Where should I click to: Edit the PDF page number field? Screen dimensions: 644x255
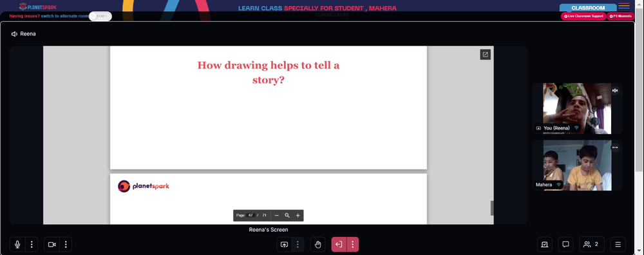[251, 215]
